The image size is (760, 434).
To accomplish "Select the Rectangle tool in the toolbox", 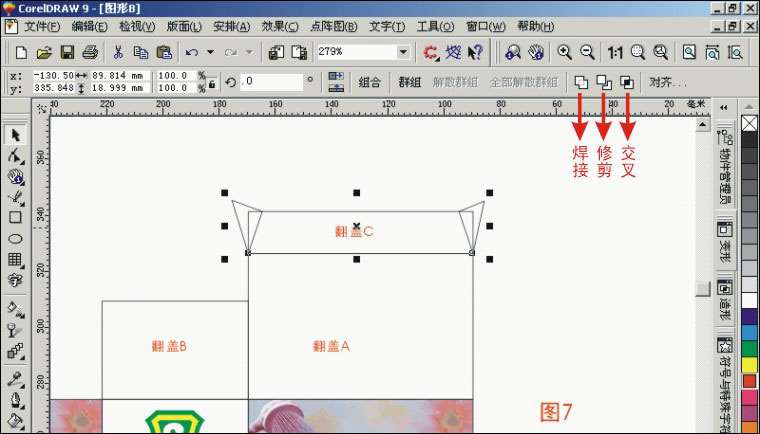I will click(x=15, y=217).
